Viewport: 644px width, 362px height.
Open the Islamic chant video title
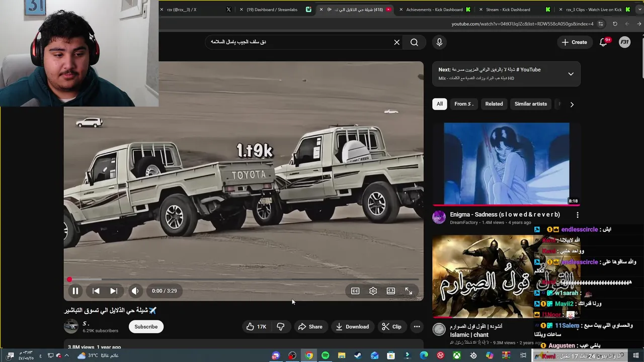[x=476, y=330]
